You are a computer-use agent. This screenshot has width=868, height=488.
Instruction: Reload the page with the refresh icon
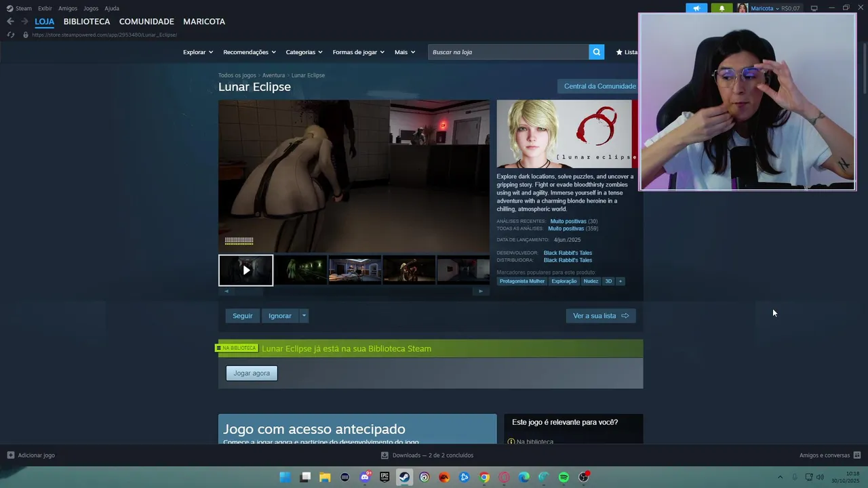11,35
